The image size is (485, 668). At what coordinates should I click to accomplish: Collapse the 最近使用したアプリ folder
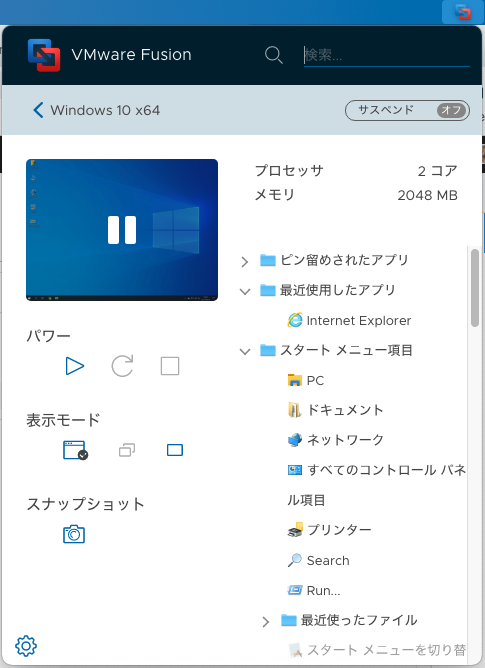[245, 291]
